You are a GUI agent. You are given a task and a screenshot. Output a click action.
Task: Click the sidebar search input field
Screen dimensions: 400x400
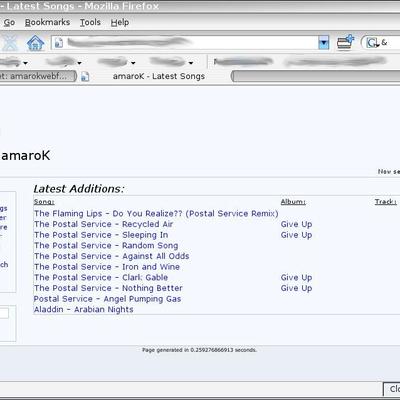click(x=4, y=313)
